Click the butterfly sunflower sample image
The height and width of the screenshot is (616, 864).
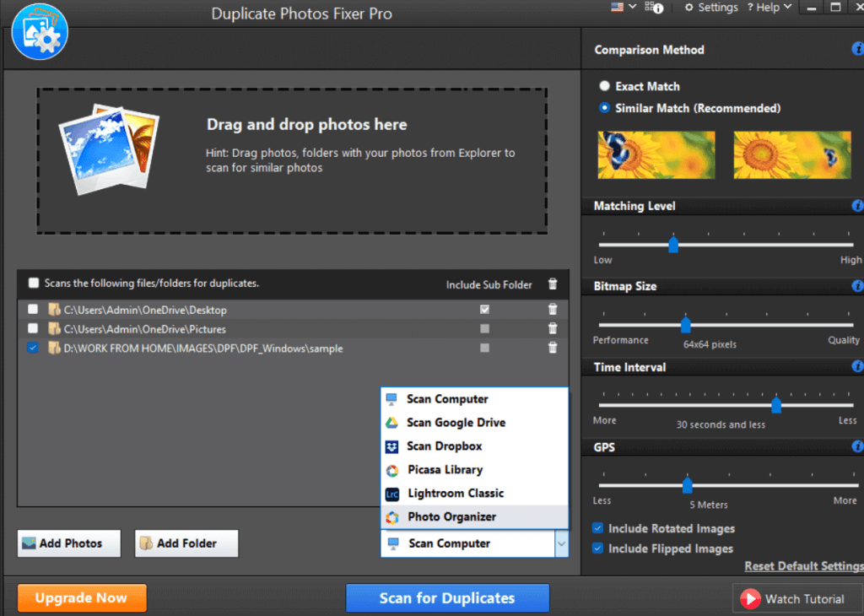pyautogui.click(x=656, y=154)
